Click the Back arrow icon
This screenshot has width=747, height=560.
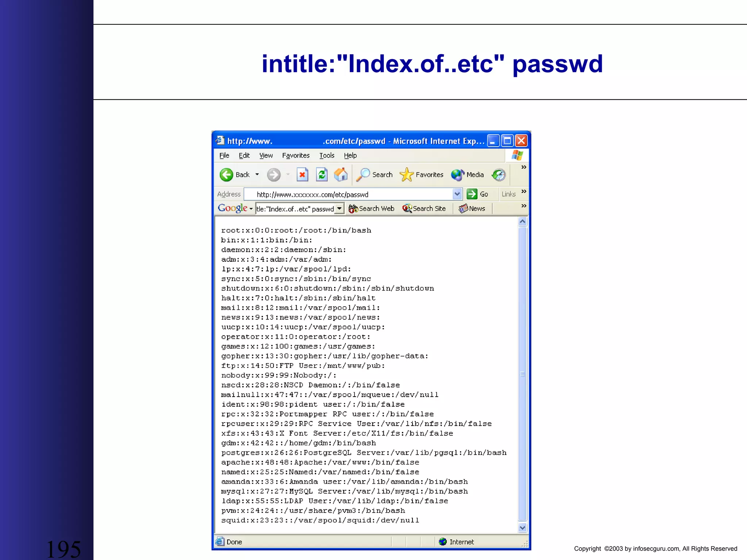coord(227,175)
